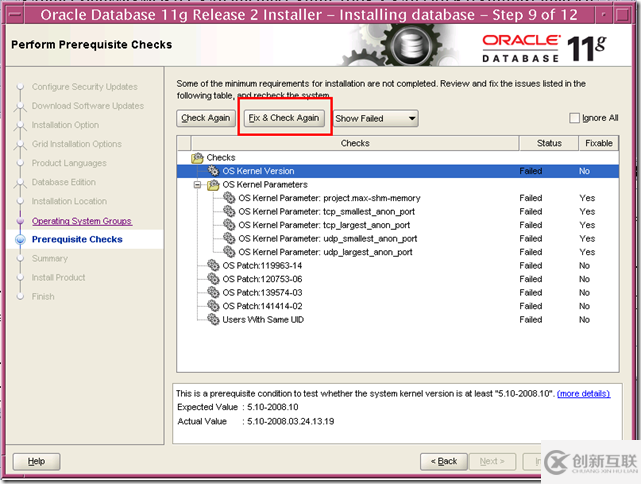The width and height of the screenshot is (641, 484).
Task: Open the more details link
Action: coord(583,394)
